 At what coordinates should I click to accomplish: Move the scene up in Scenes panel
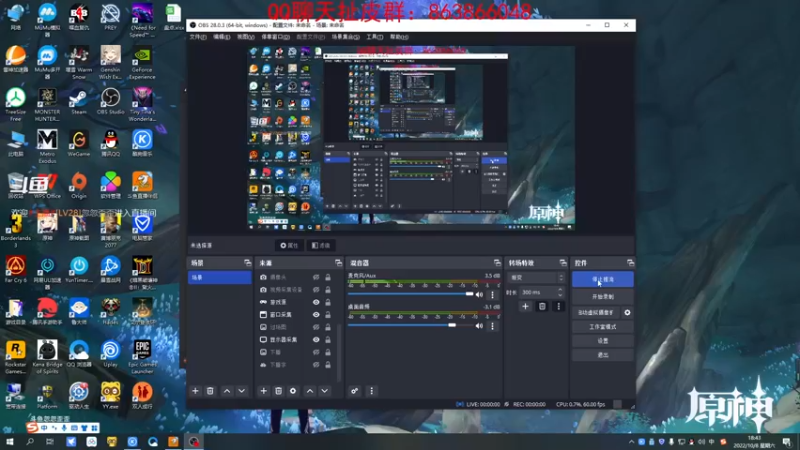[x=227, y=391]
